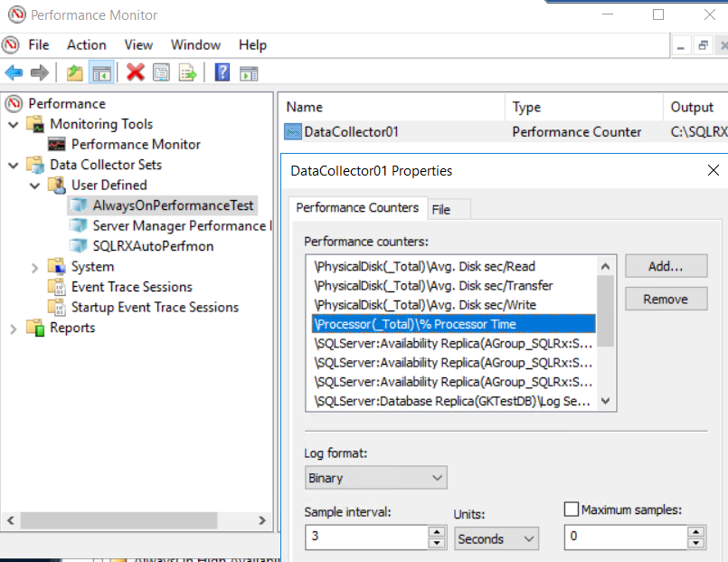Image resolution: width=728 pixels, height=562 pixels.
Task: Click the counters list scroll up arrow
Action: [605, 266]
